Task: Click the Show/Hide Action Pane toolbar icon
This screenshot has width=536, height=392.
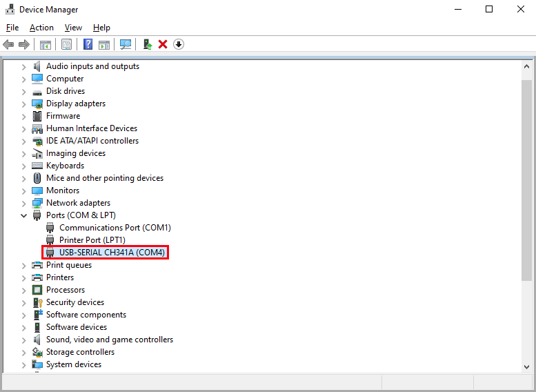Action: click(x=104, y=44)
